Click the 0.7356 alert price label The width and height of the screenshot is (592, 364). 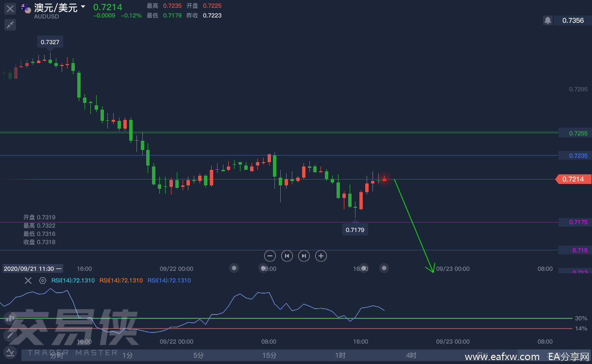[x=573, y=20]
